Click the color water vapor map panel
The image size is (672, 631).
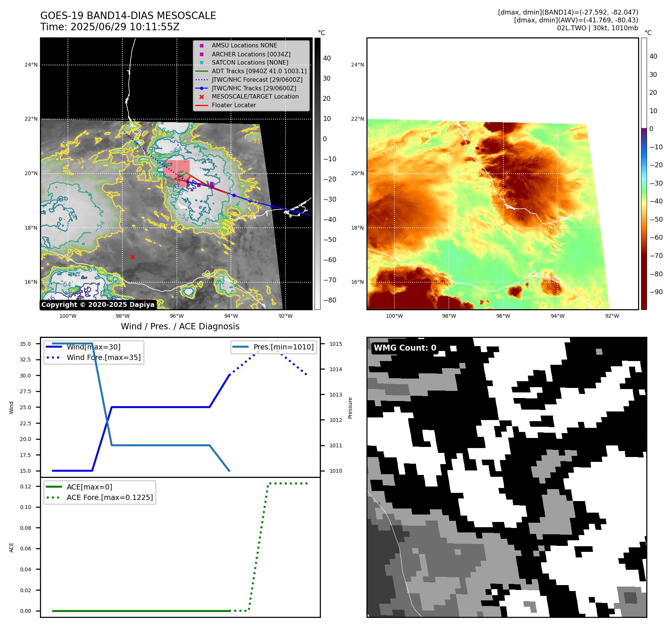click(x=503, y=174)
